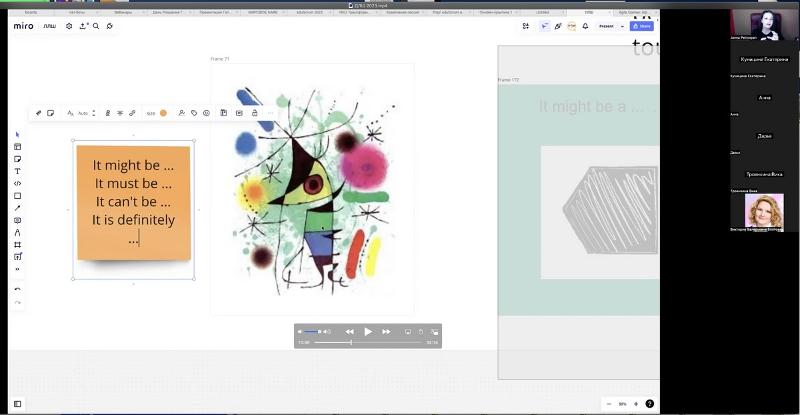Mute the video player volume speaker

click(301, 331)
